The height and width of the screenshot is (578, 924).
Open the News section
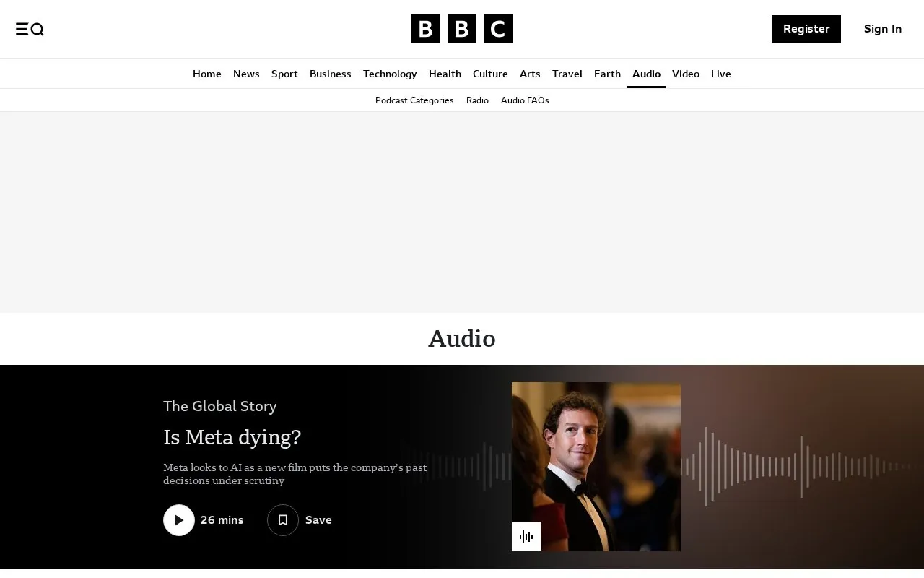pyautogui.click(x=246, y=74)
